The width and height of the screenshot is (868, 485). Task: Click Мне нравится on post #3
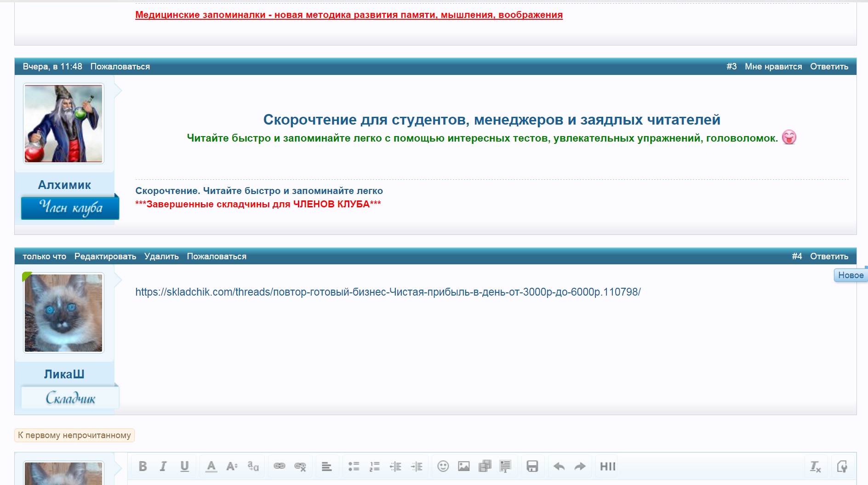point(773,67)
